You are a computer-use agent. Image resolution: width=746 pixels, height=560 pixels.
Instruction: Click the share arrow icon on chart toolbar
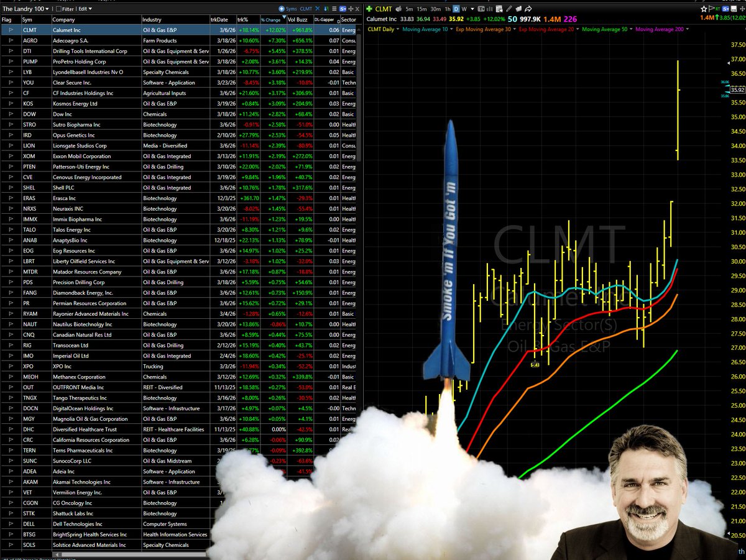tap(528, 9)
